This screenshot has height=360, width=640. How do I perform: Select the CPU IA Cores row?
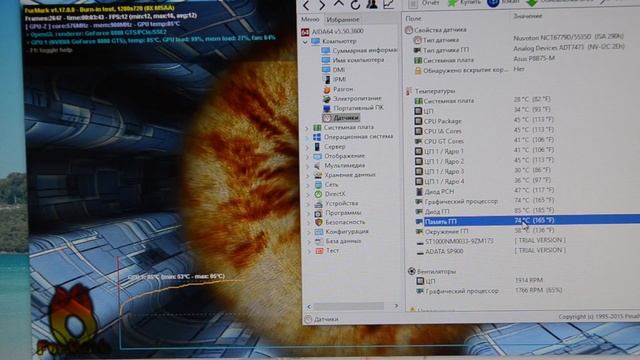click(x=484, y=131)
